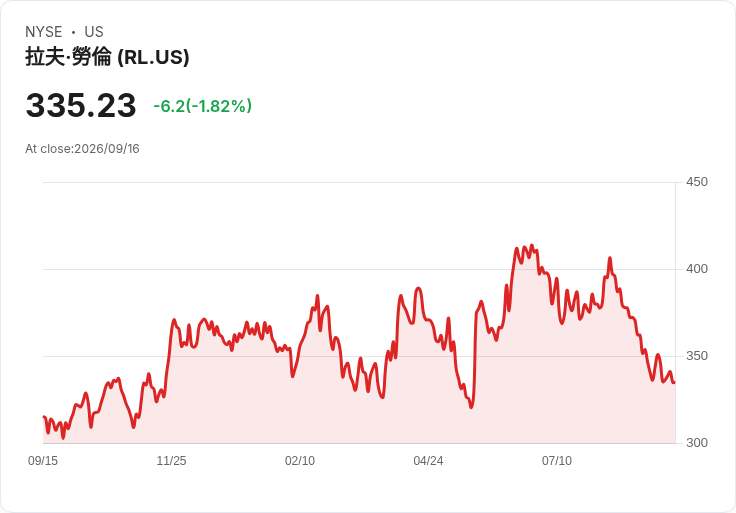Click the 07/10 date label on x-axis

click(x=557, y=461)
